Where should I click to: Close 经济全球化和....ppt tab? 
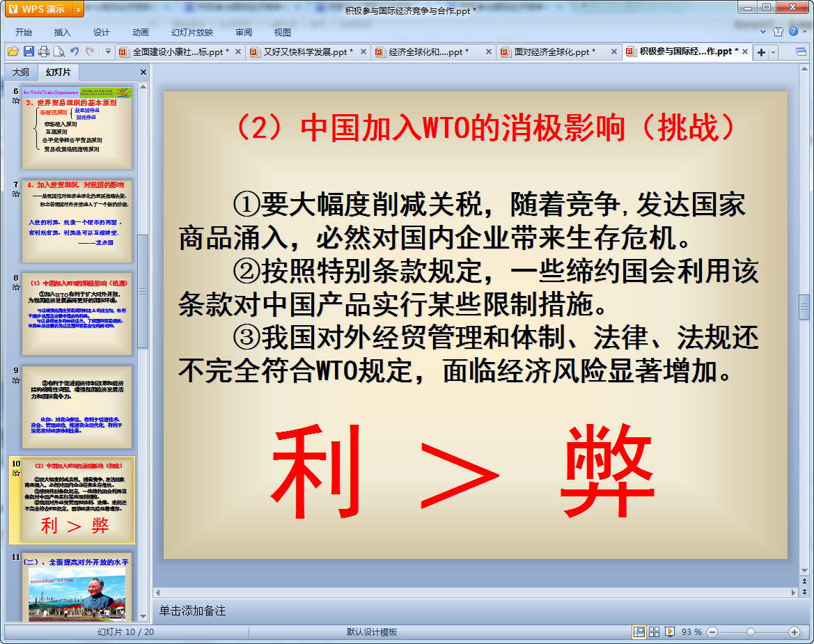[x=489, y=52]
